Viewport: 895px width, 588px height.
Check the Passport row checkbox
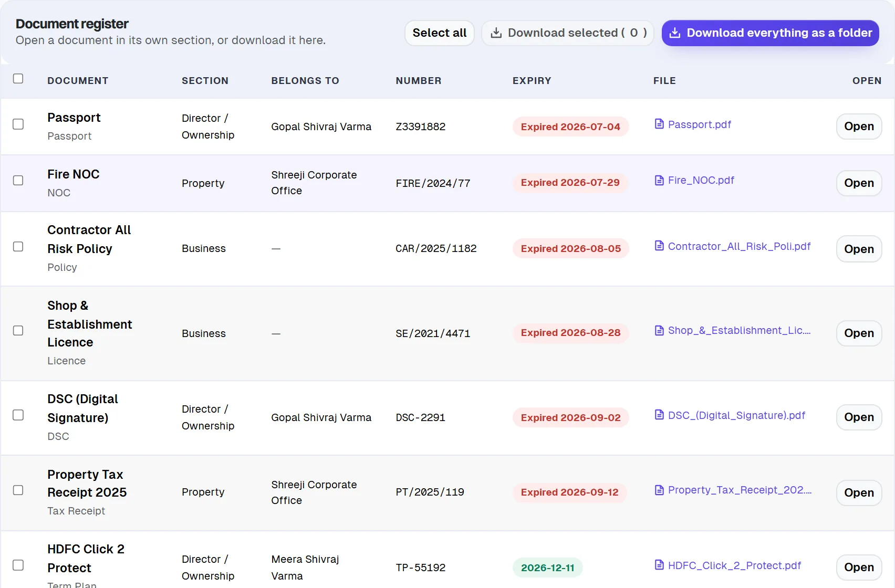click(x=18, y=124)
